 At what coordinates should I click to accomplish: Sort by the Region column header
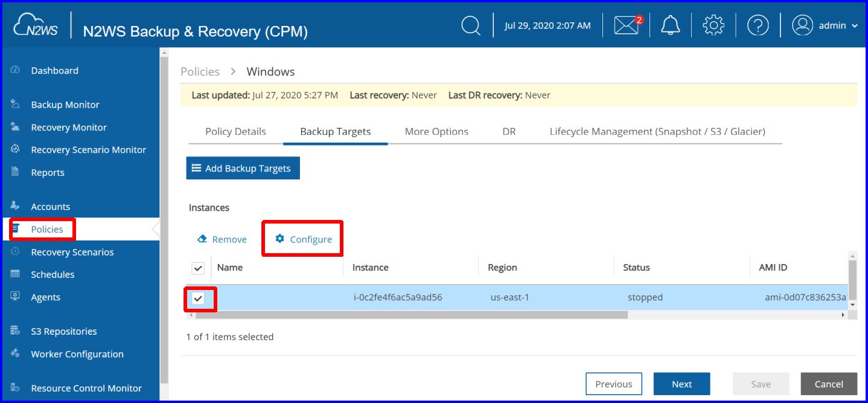pos(502,267)
